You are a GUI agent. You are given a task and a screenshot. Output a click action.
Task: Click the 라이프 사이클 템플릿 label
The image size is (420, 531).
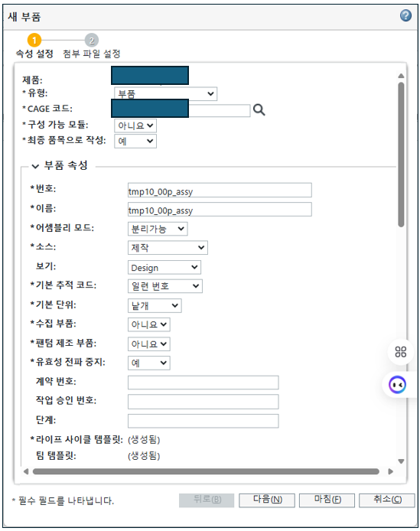coord(80,439)
